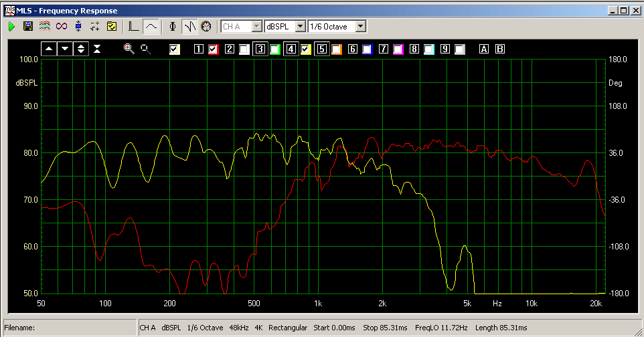
Task: Toggle the phase display icon
Action: coord(173,27)
